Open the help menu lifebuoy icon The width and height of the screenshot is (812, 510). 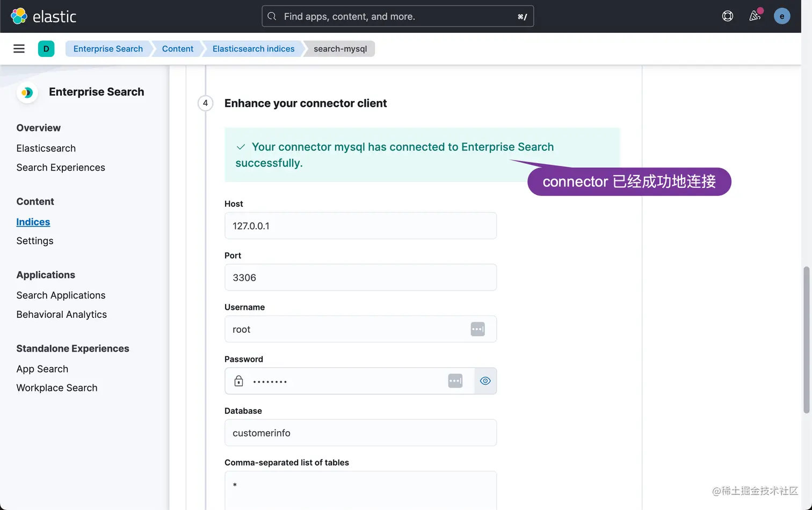point(728,16)
